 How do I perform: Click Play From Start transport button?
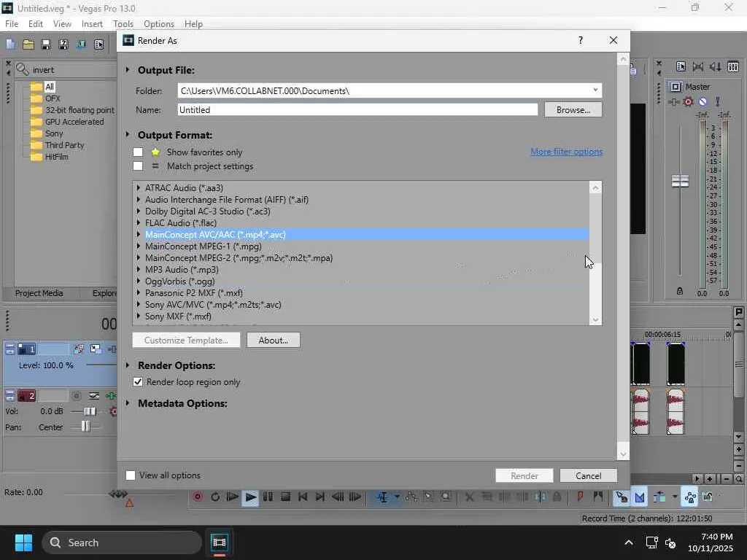click(x=233, y=497)
